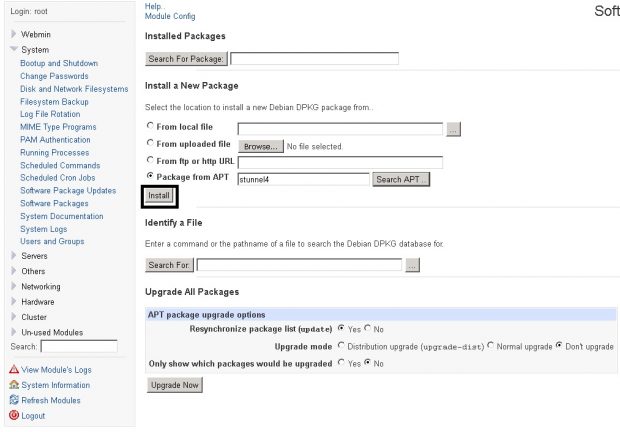Select the From ftp or http URL option
The width and height of the screenshot is (620, 432).
point(150,160)
